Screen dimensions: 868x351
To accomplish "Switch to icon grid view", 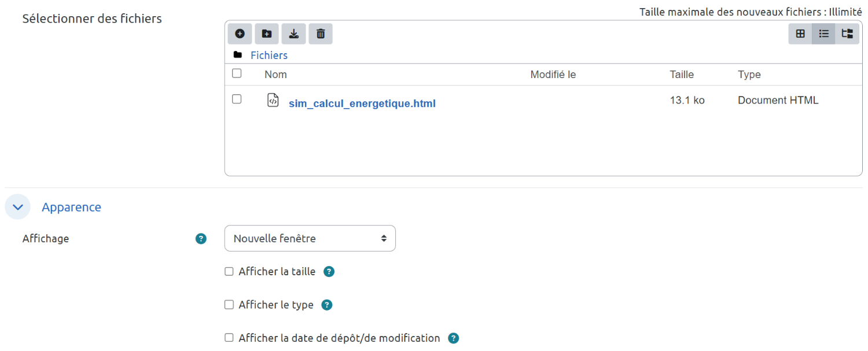I will point(800,34).
